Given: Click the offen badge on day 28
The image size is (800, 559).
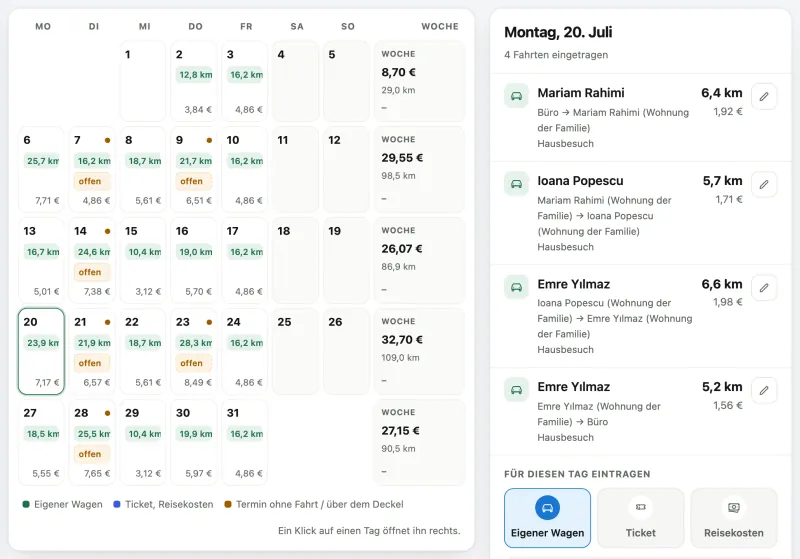Looking at the screenshot, I should click(x=92, y=454).
